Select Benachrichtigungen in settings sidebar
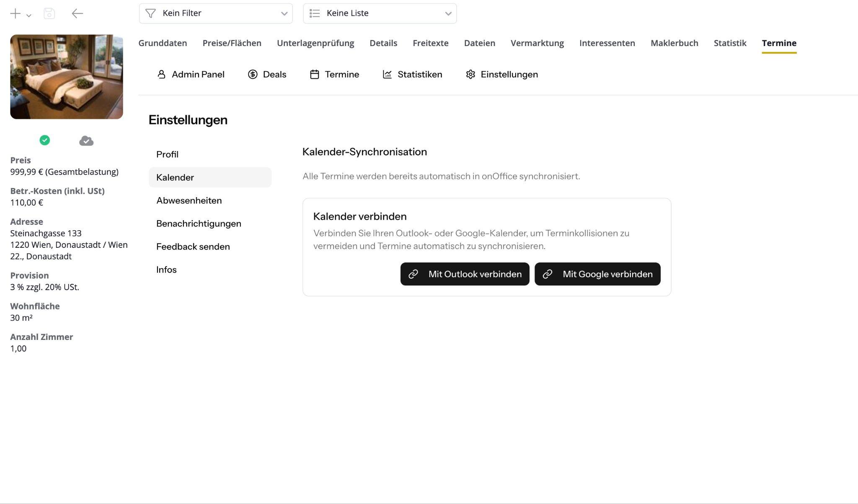 tap(199, 224)
